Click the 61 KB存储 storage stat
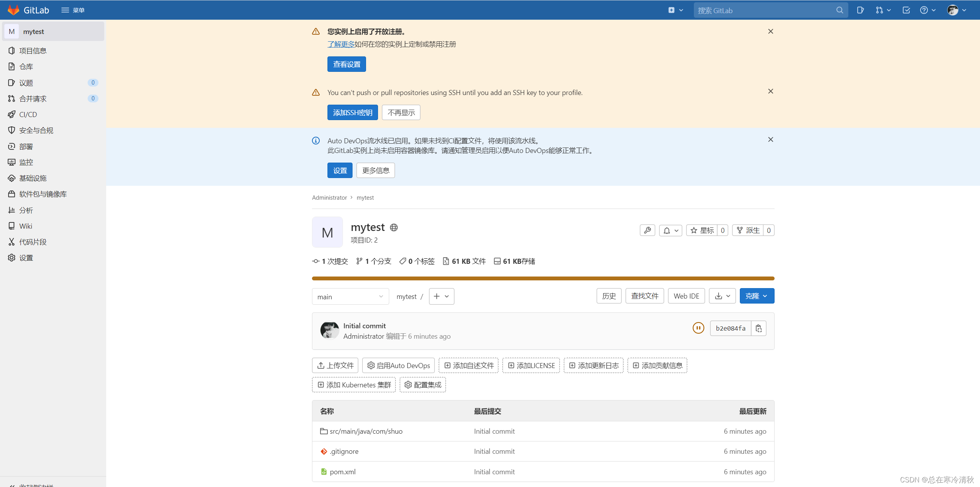 click(515, 261)
